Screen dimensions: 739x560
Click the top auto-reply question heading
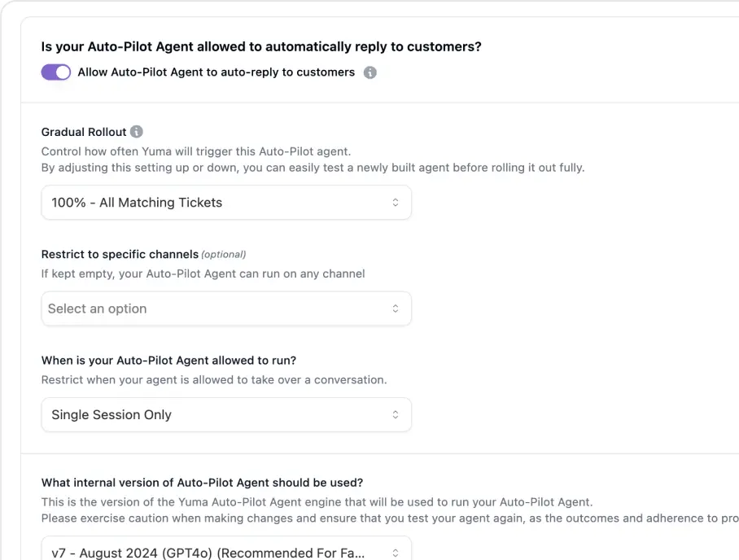pyautogui.click(x=261, y=47)
